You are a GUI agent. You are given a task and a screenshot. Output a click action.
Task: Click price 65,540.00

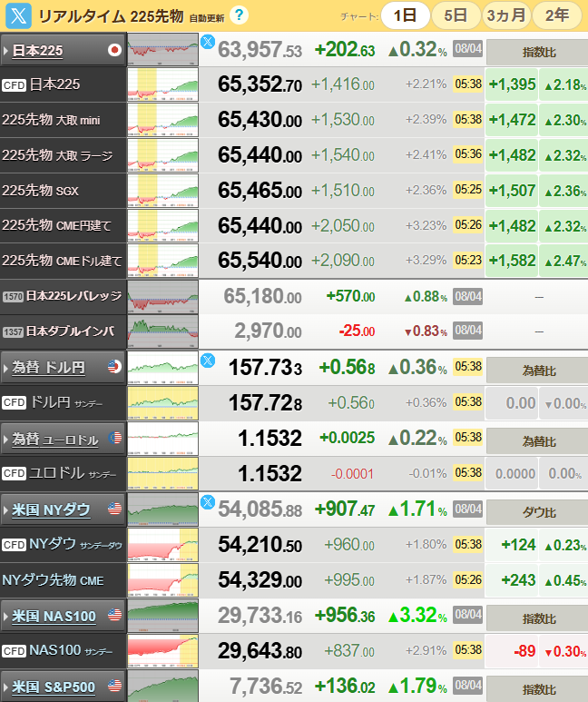pyautogui.click(x=260, y=261)
